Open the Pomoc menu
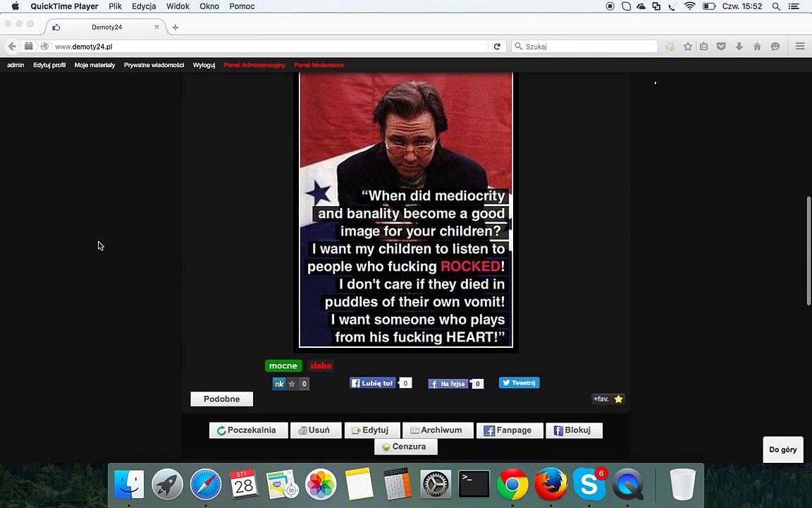This screenshot has width=812, height=508. [x=242, y=6]
